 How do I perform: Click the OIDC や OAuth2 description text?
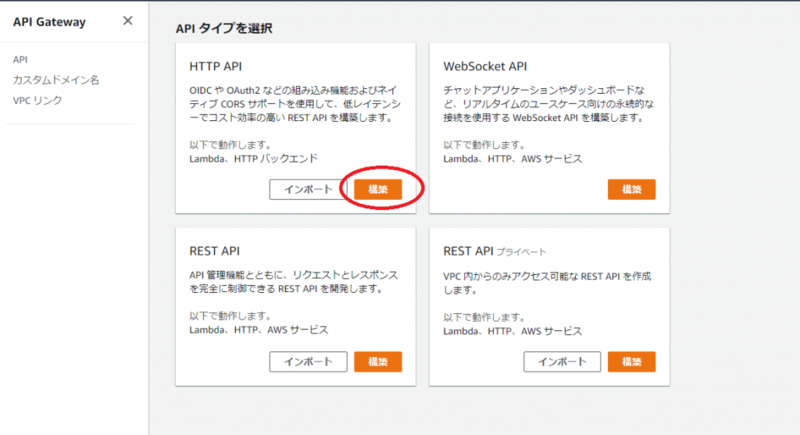pyautogui.click(x=295, y=104)
